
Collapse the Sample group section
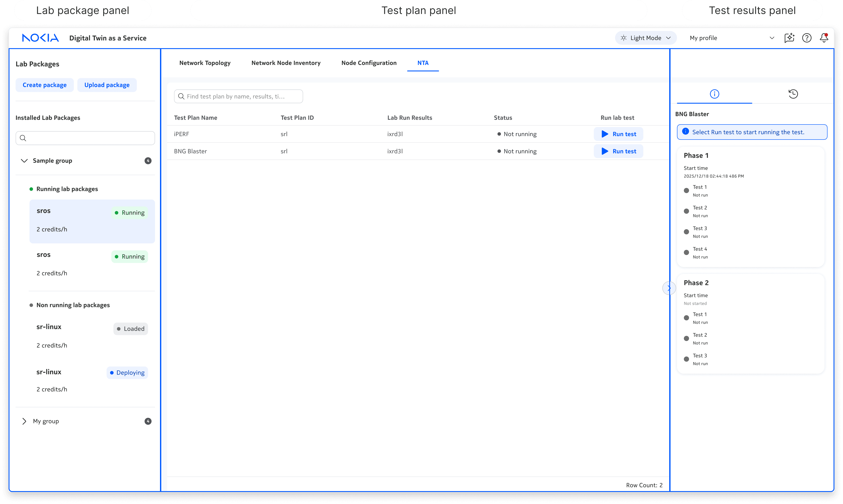[24, 161]
